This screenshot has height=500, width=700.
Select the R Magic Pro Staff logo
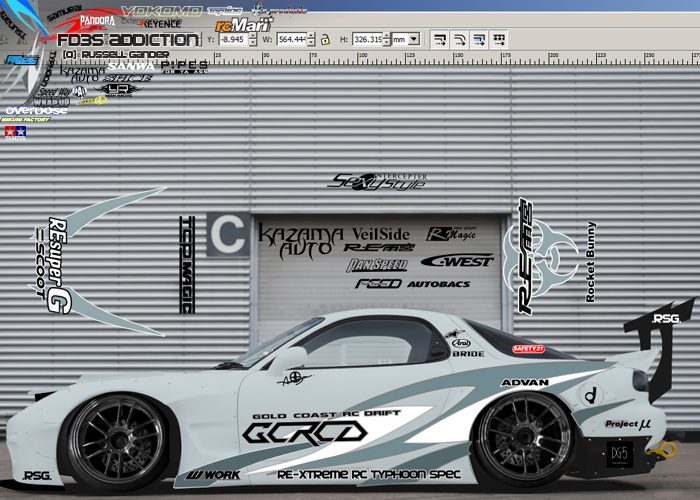coord(451,233)
